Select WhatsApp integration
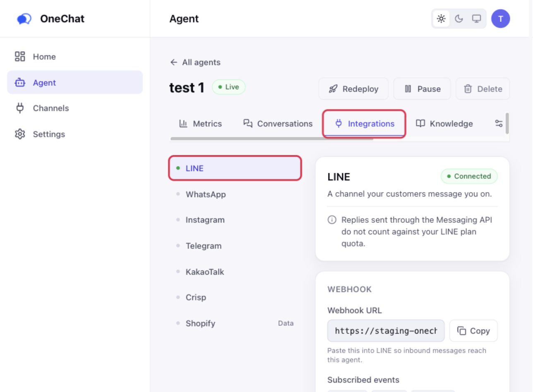 235,194
